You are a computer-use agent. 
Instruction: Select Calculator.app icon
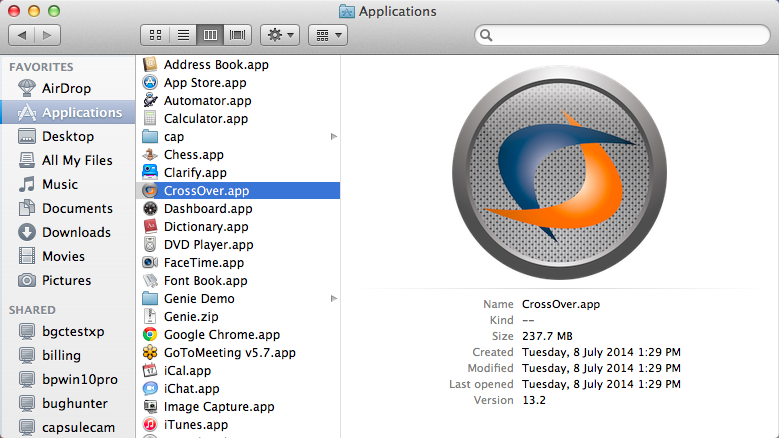click(x=150, y=119)
